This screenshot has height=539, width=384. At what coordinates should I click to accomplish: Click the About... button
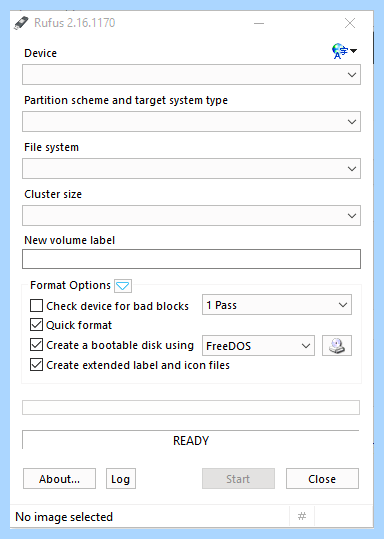pos(59,478)
